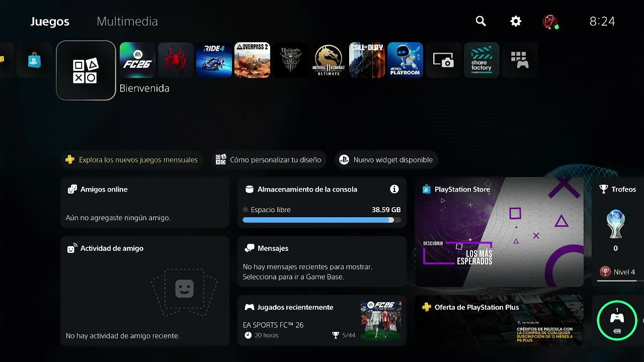Screen dimensions: 644x362
Task: Select the Baldur's Gate game tile
Action: tap(290, 60)
